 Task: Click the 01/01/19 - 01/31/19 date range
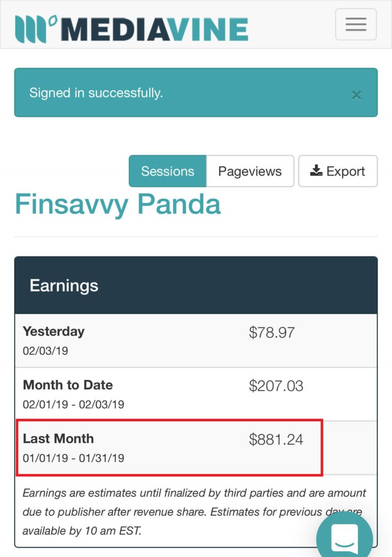click(73, 458)
